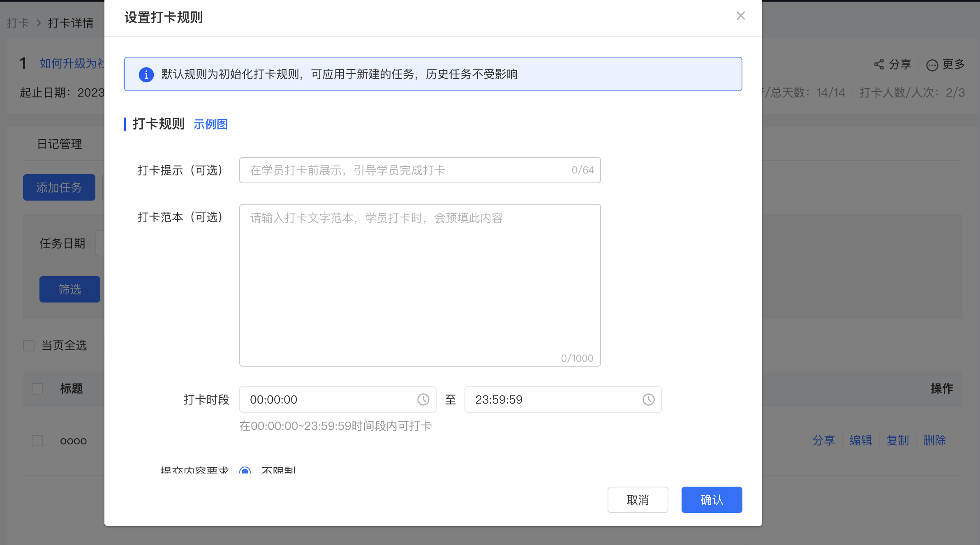This screenshot has height=545, width=980.
Task: Select the 不限制 radio option
Action: point(245,470)
